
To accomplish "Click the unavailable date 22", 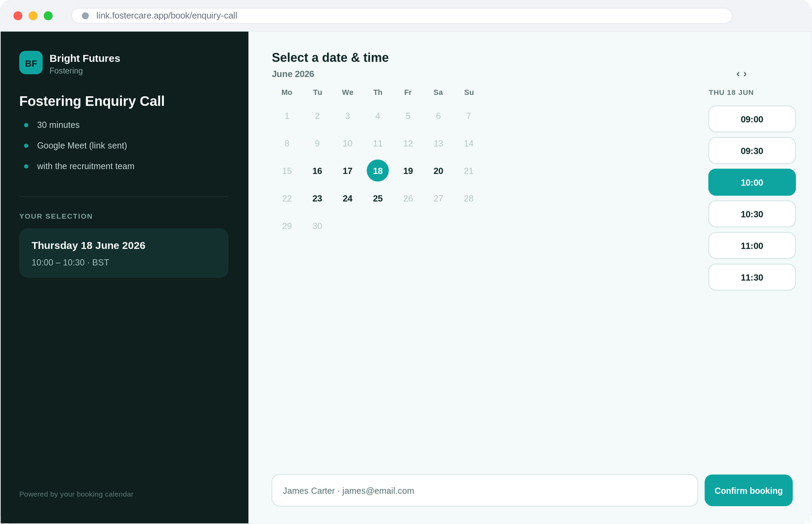I will tap(287, 198).
